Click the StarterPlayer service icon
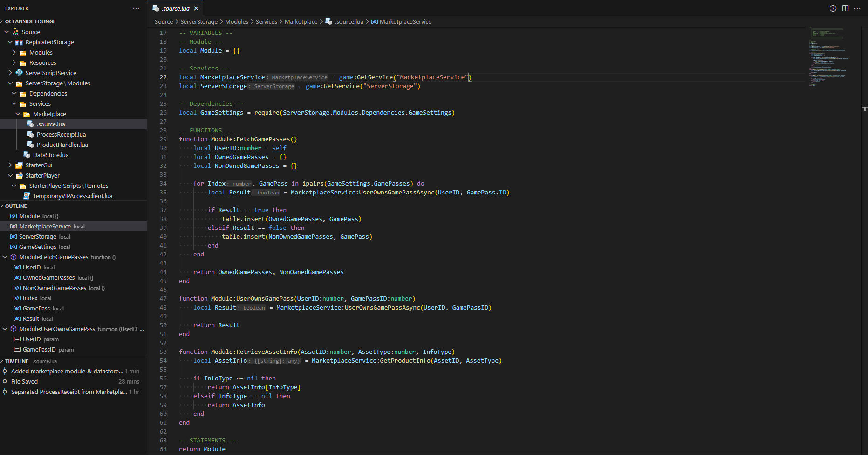 click(x=19, y=175)
